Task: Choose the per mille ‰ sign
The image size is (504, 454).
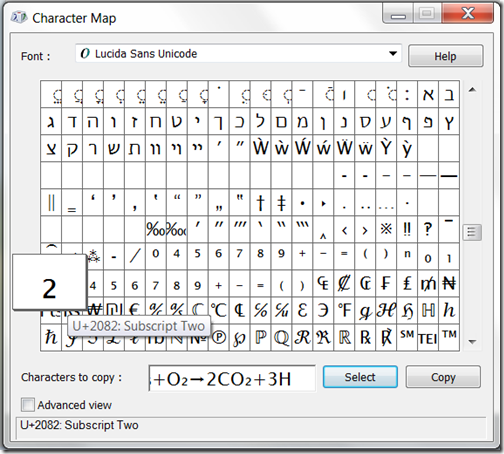Action: click(x=156, y=229)
